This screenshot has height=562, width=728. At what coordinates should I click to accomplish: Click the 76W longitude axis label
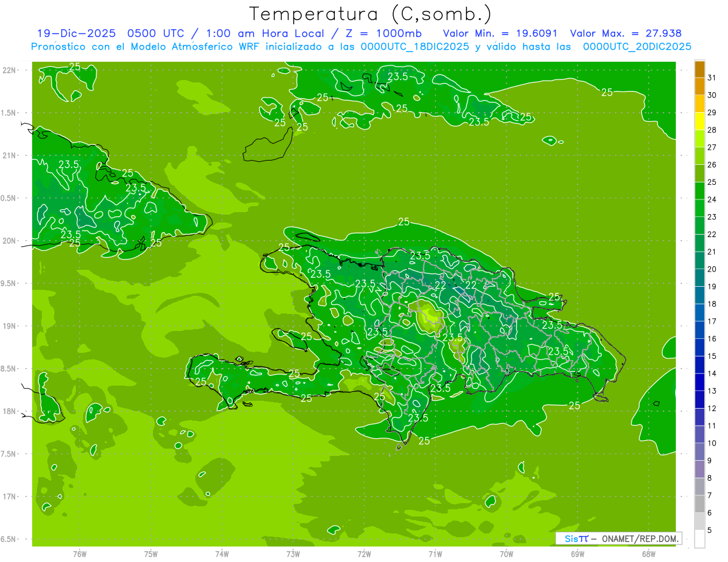[79, 554]
